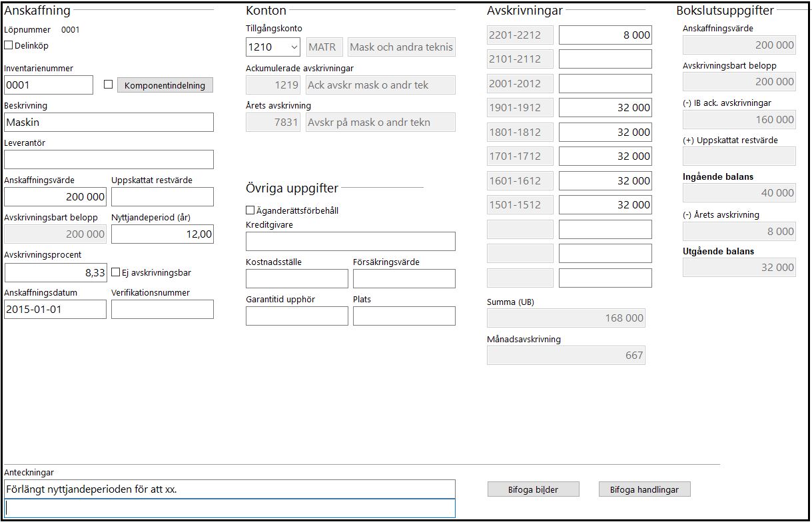Edit the Beskrivning field containing Maskin

coord(109,123)
